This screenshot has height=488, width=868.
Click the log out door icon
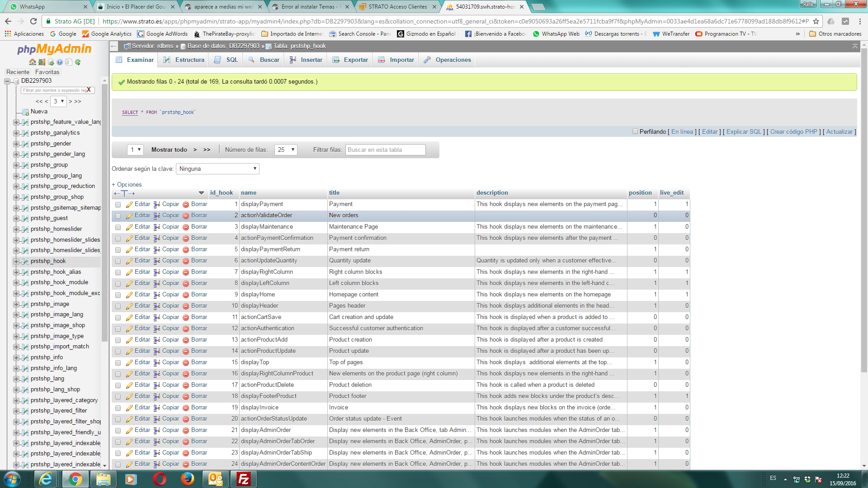[42, 62]
